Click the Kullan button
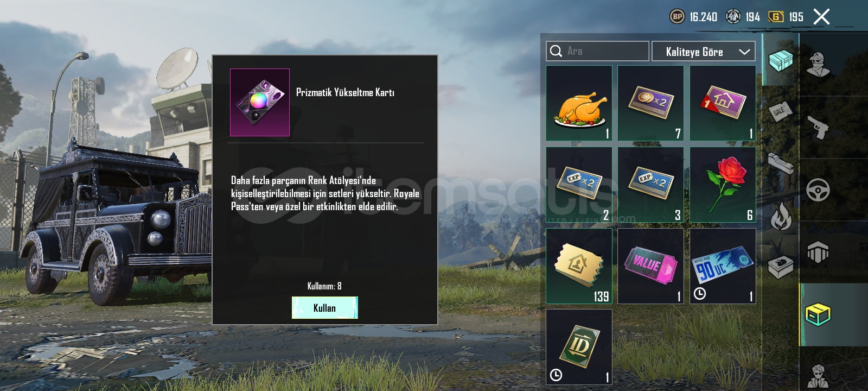 click(x=325, y=308)
